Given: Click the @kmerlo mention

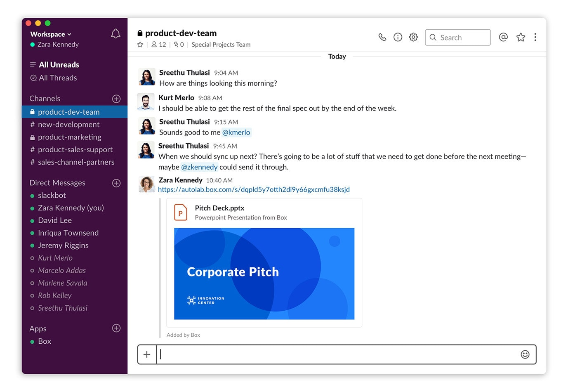Looking at the screenshot, I should coord(236,132).
